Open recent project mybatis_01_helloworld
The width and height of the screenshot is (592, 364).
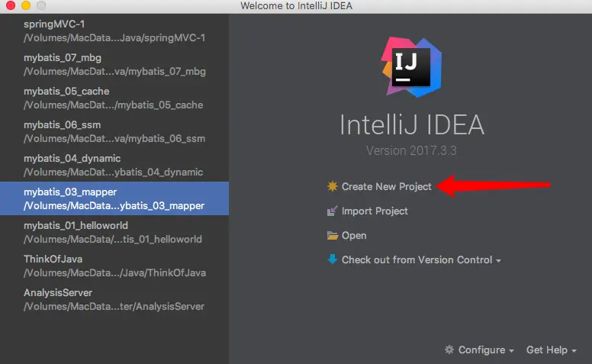pos(114,232)
